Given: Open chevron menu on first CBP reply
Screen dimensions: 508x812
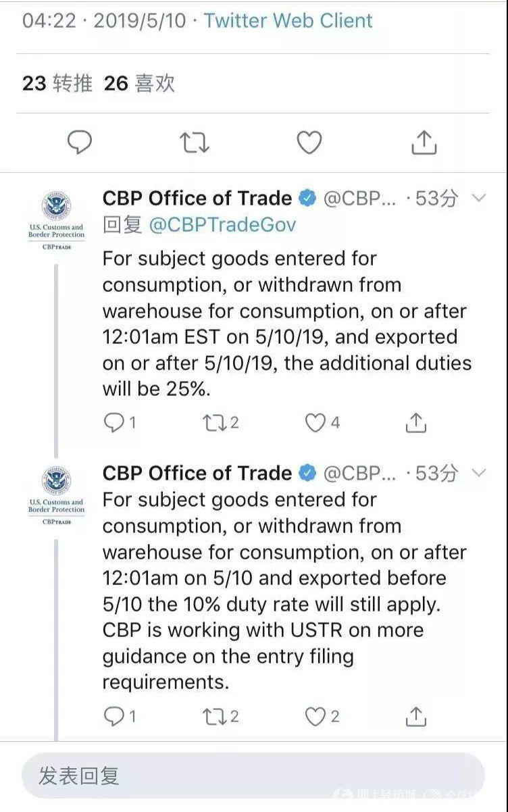Looking at the screenshot, I should click(478, 198).
